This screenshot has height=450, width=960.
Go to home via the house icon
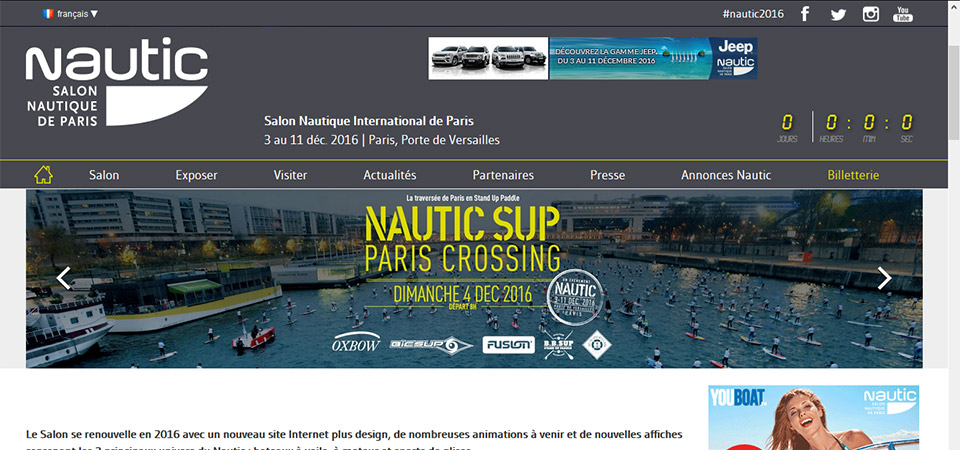tap(43, 175)
